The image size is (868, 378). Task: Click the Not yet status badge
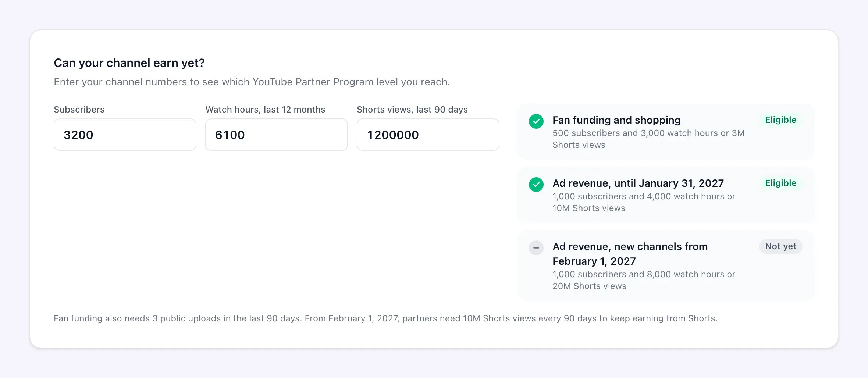click(x=780, y=246)
